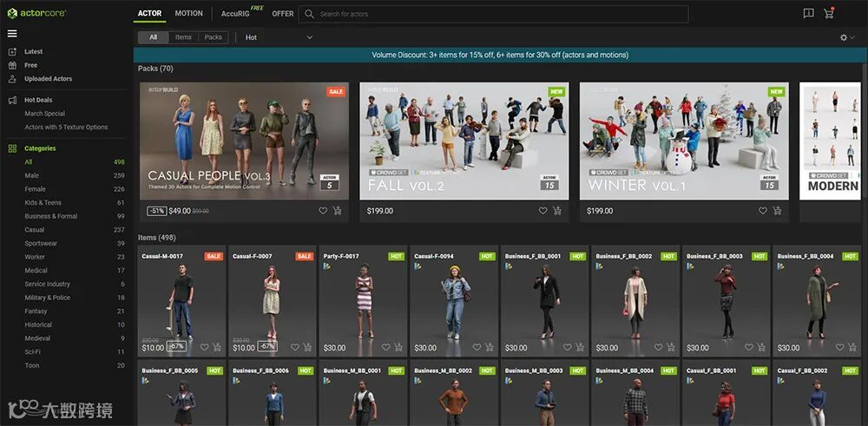Open Actors with 5 Texture Options
The height and width of the screenshot is (426, 868).
(66, 128)
